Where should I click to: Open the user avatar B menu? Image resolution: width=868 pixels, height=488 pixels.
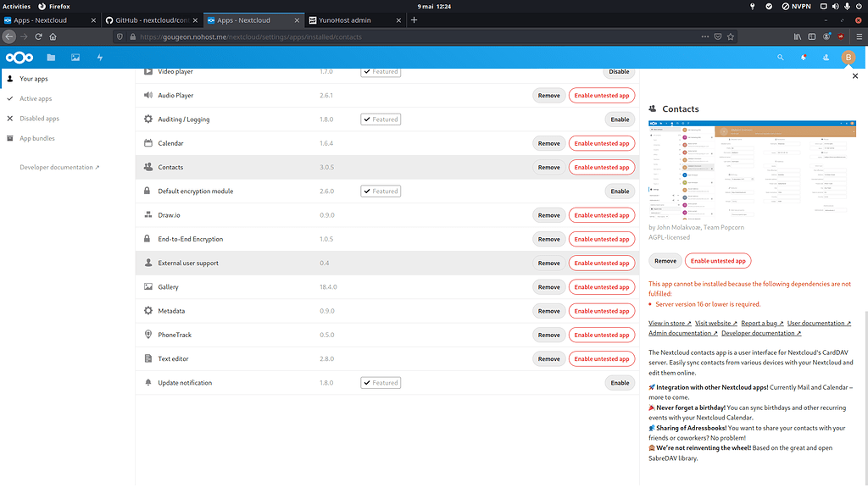(x=848, y=58)
